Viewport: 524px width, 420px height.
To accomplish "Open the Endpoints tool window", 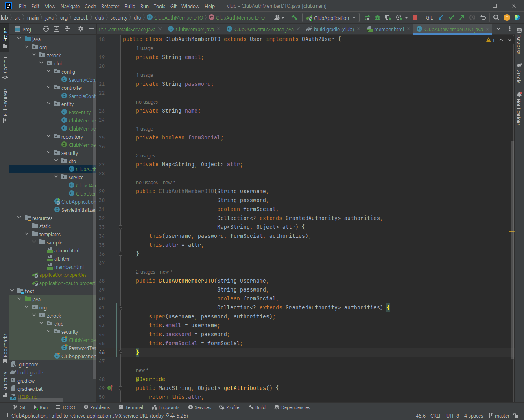I will (x=165, y=407).
